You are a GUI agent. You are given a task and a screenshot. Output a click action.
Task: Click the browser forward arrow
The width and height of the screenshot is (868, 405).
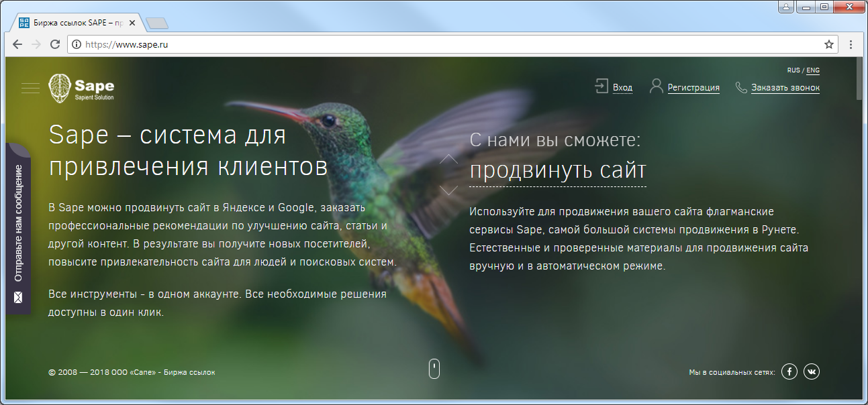37,44
